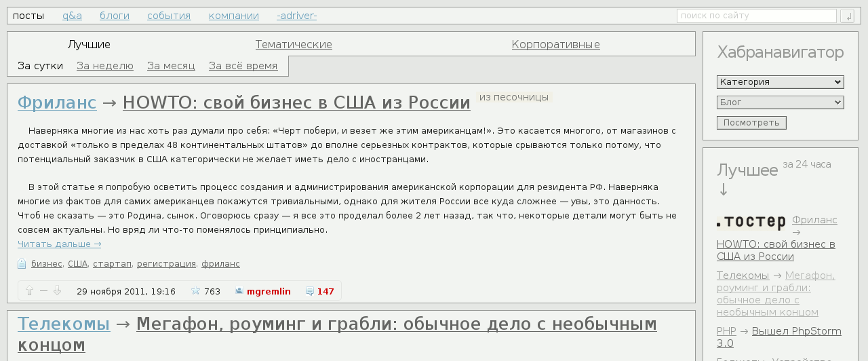
Task: Open the Фриланс blog link in post title
Action: pyautogui.click(x=57, y=102)
